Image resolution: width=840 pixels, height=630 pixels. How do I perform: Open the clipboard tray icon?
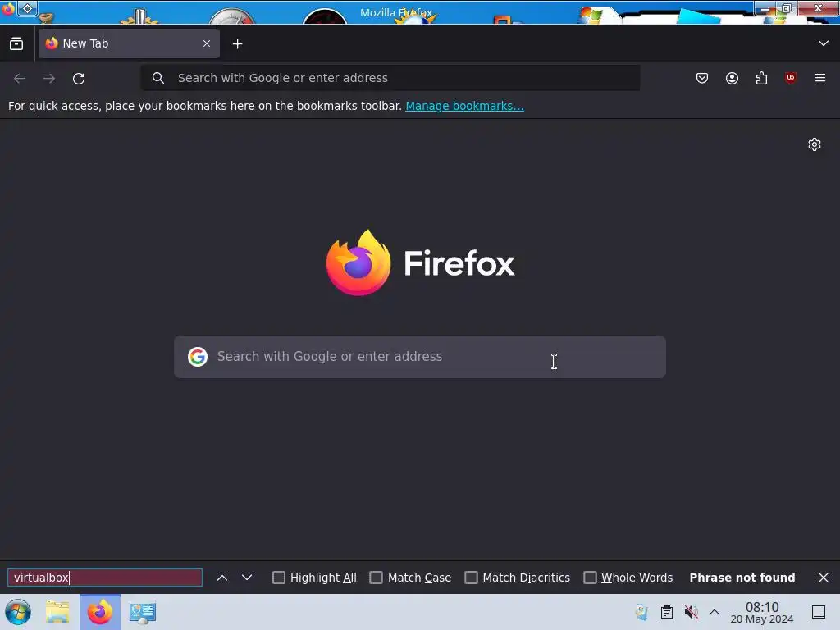pyautogui.click(x=666, y=612)
